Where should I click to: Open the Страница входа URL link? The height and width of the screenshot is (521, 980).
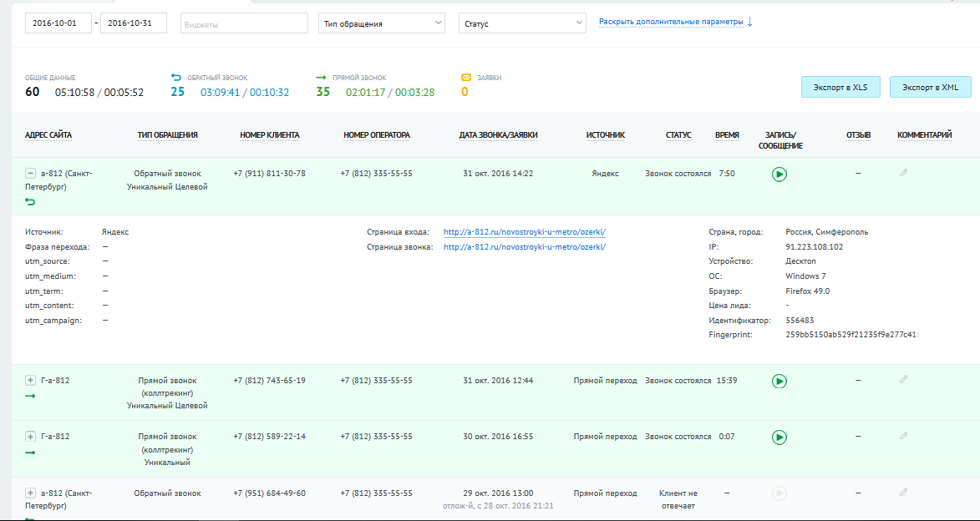[x=525, y=232]
